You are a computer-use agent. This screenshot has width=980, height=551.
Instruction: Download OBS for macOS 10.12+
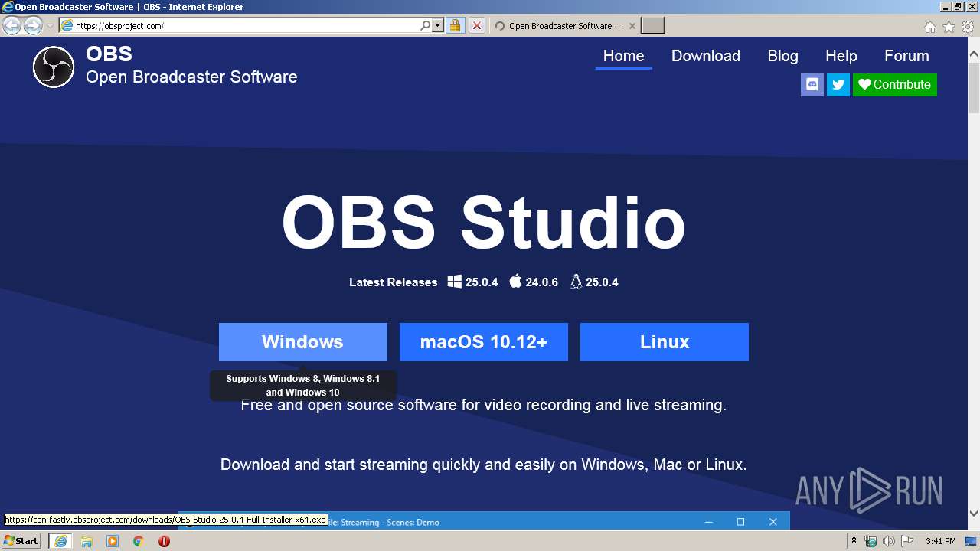[x=484, y=342]
